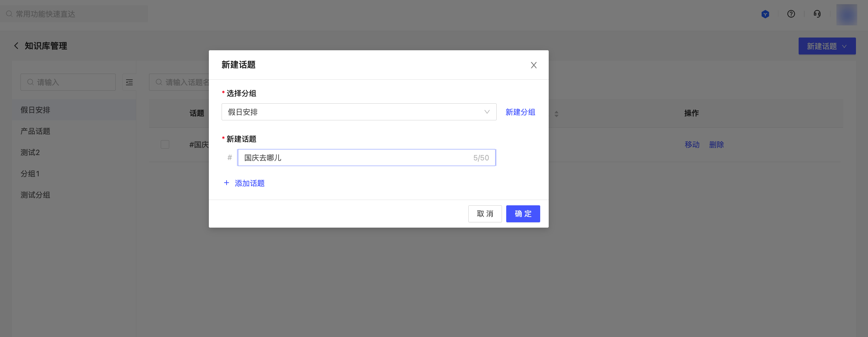This screenshot has height=337, width=868.
Task: Focus the topic input containing 国庆去哪儿
Action: [366, 158]
